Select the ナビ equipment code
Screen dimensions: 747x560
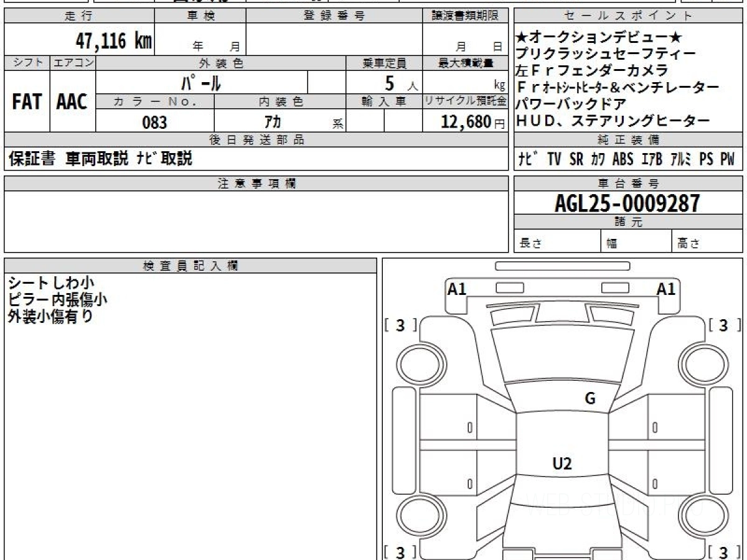[x=530, y=159]
